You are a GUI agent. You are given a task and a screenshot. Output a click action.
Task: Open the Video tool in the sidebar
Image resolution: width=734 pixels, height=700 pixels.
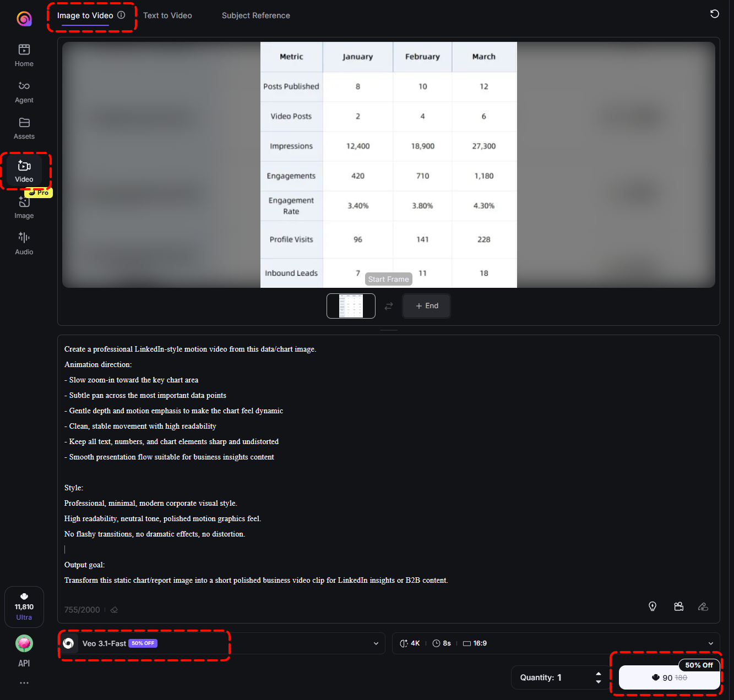(x=24, y=171)
